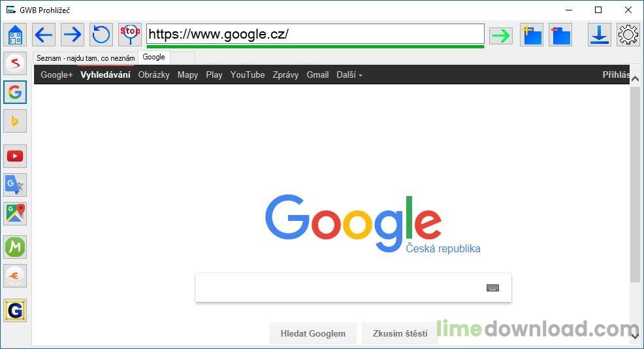Open the Obrázky link in the Google bar
This screenshot has width=644, height=349.
153,75
